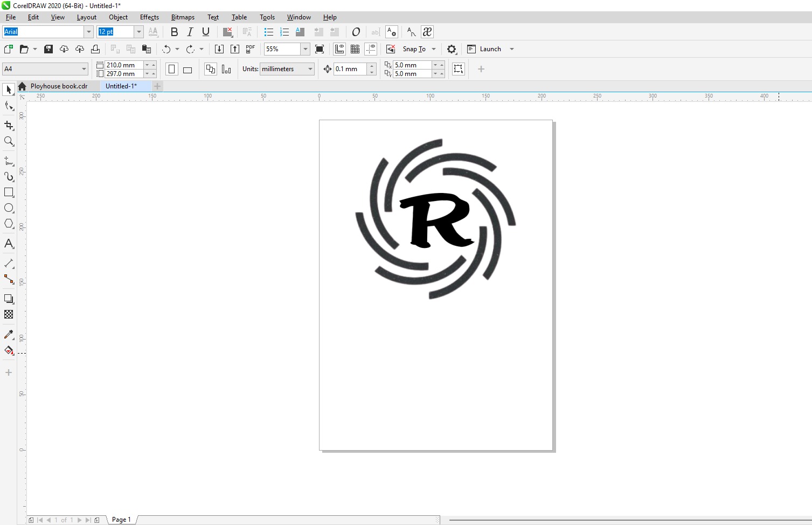
Task: Open the Bitmaps menu
Action: 183,17
